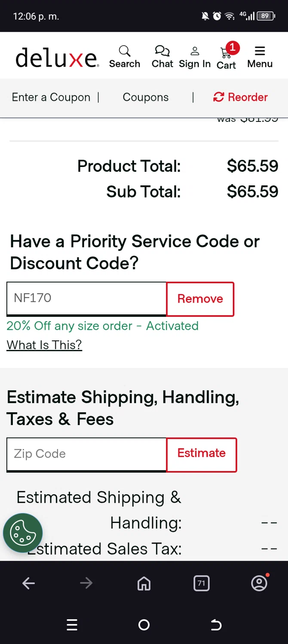288x644 pixels.
Task: Open the What Is This? link
Action: pos(44,345)
